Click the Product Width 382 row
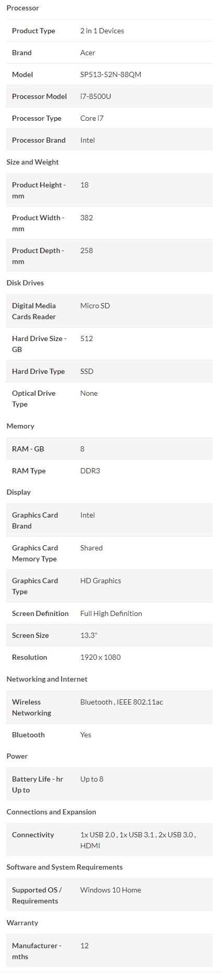 coord(109,223)
